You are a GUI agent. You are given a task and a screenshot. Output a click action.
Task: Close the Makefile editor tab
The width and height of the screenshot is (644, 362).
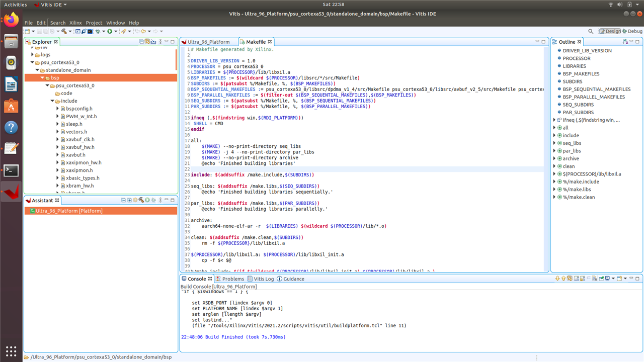[x=270, y=42]
